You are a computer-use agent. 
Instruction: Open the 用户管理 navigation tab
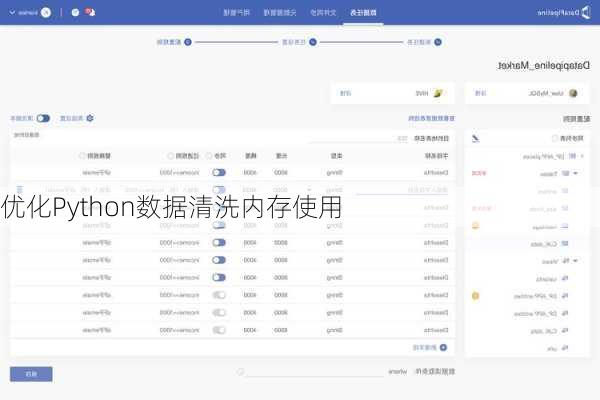[236, 13]
